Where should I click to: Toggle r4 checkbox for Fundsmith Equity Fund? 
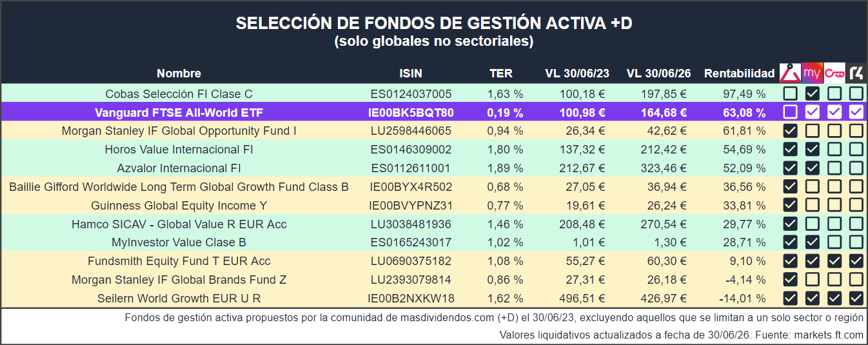click(x=856, y=261)
